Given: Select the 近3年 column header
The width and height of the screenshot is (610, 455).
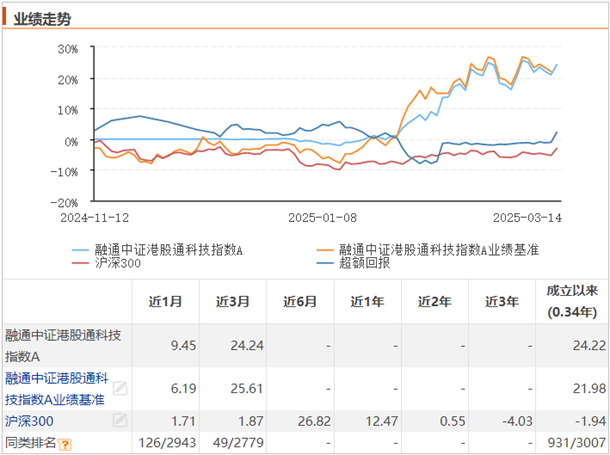Looking at the screenshot, I should point(501,301).
